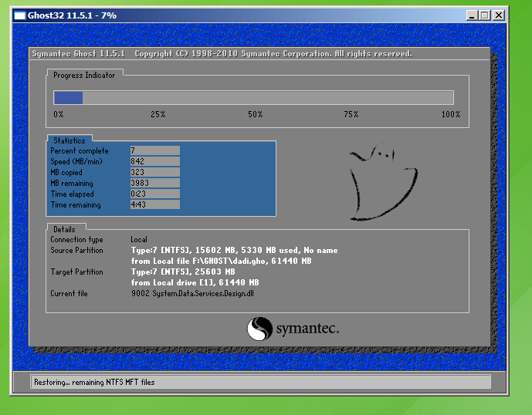The width and height of the screenshot is (532, 415).
Task: Click the ghost mascot drawing
Action: [384, 182]
